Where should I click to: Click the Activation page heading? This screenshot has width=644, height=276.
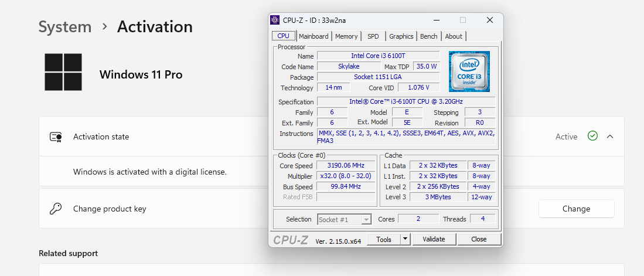click(155, 27)
